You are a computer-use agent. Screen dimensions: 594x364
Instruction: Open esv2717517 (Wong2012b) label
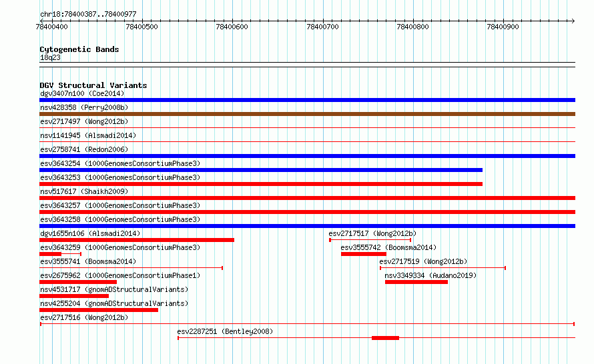(372, 233)
